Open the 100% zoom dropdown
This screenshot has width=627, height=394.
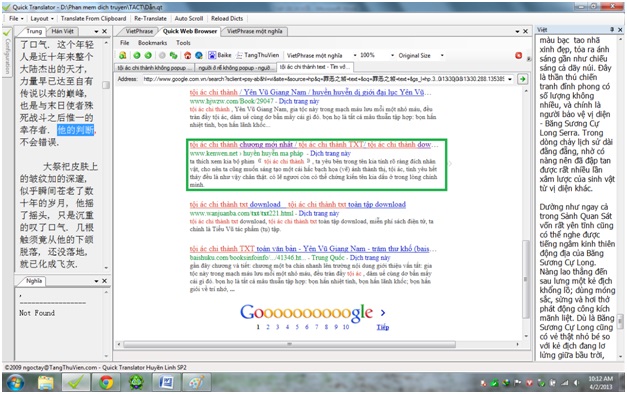coord(392,55)
